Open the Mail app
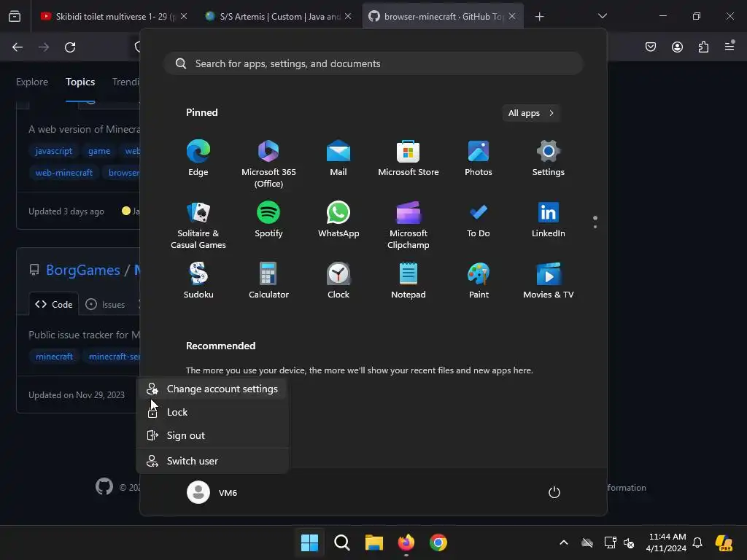This screenshot has width=747, height=560. pyautogui.click(x=338, y=158)
